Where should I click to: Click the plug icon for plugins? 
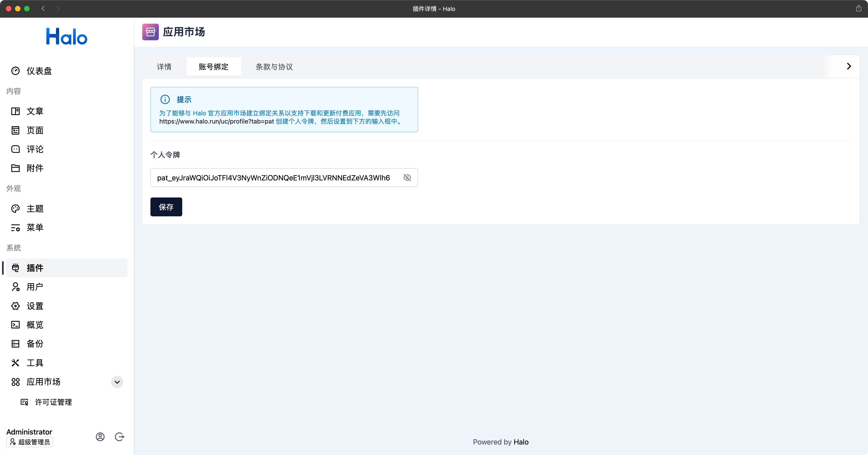[15, 268]
